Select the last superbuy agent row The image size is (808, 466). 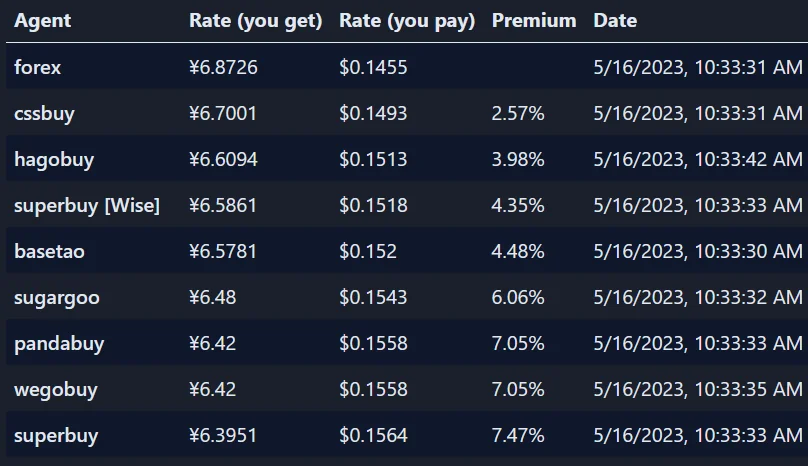pyautogui.click(x=407, y=436)
